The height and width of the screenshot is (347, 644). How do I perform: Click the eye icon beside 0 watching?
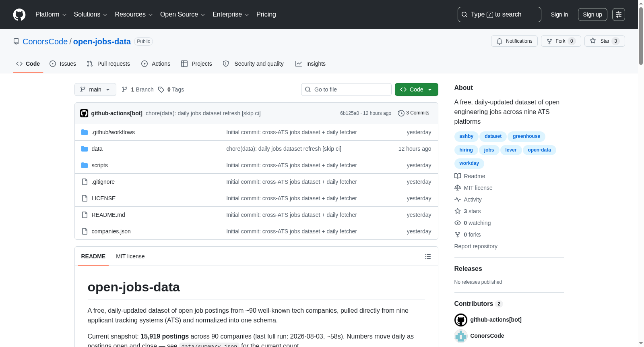(458, 223)
